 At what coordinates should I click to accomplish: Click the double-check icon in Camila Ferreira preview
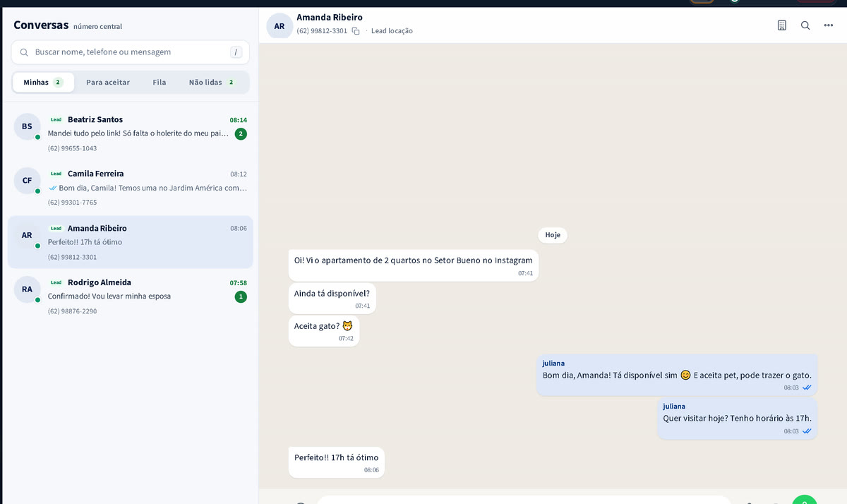(53, 188)
